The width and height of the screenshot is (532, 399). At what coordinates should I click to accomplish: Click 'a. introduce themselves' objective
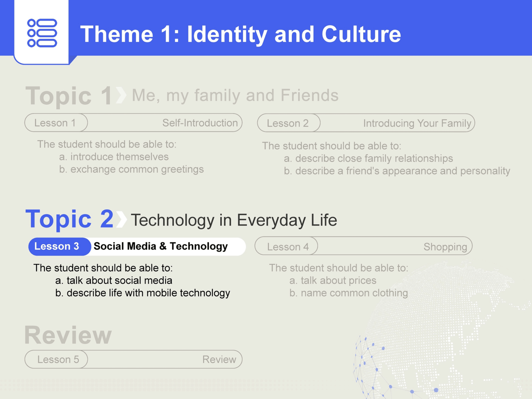(114, 157)
